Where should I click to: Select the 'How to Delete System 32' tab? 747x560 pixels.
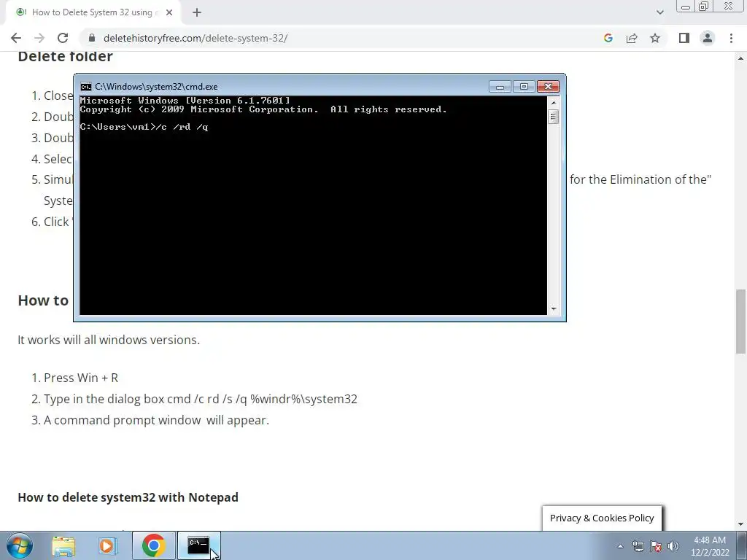tap(93, 12)
